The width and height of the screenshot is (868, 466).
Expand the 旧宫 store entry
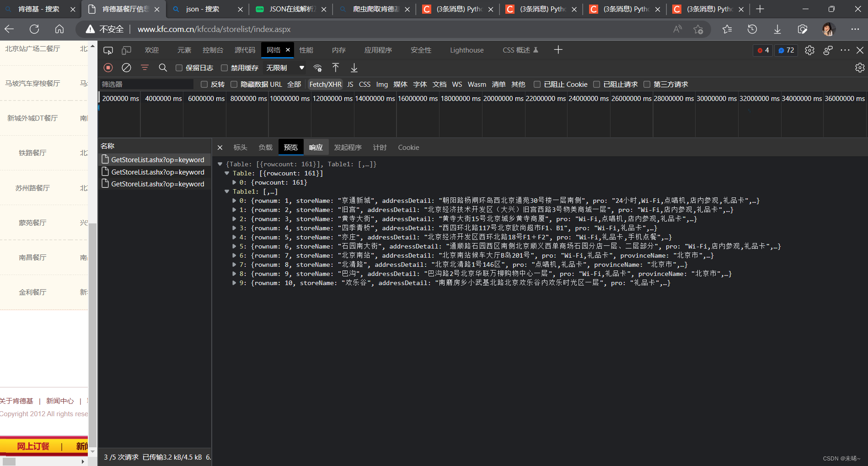(234, 210)
